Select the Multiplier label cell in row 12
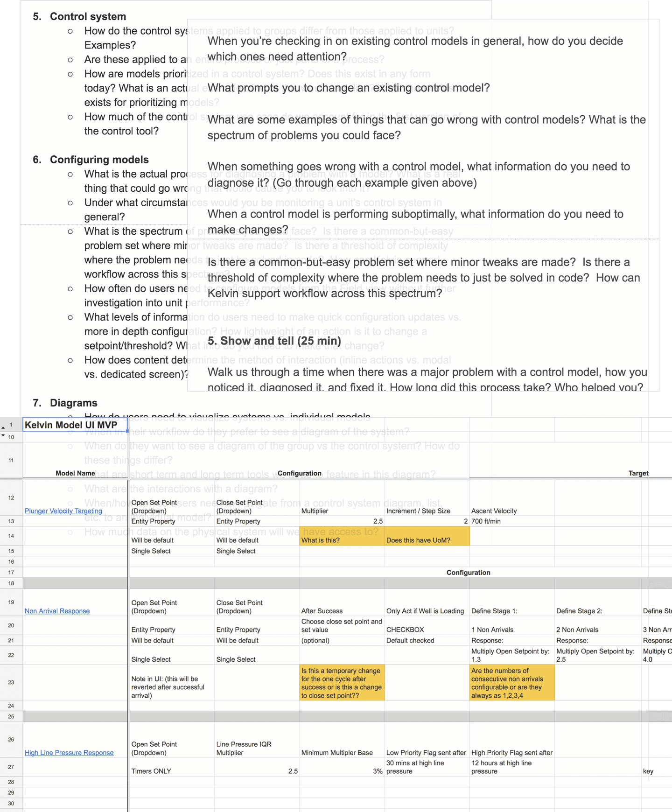672x812 pixels. (x=342, y=497)
